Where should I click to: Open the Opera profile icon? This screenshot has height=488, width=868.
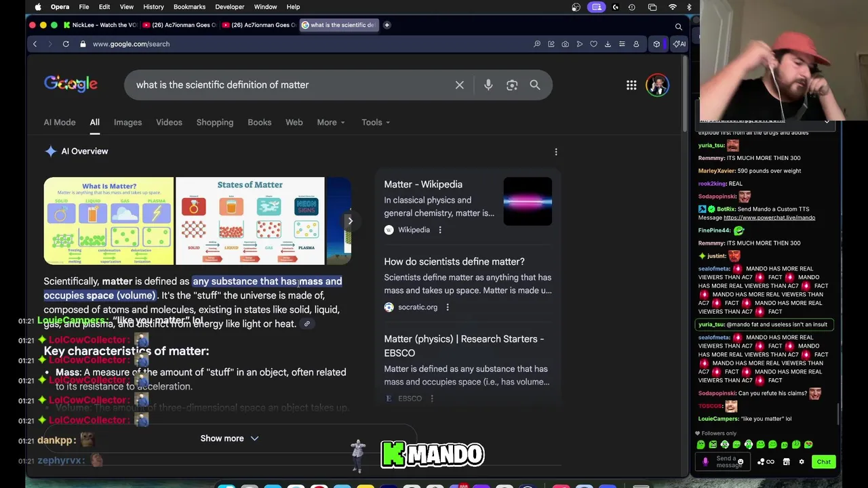pos(636,44)
